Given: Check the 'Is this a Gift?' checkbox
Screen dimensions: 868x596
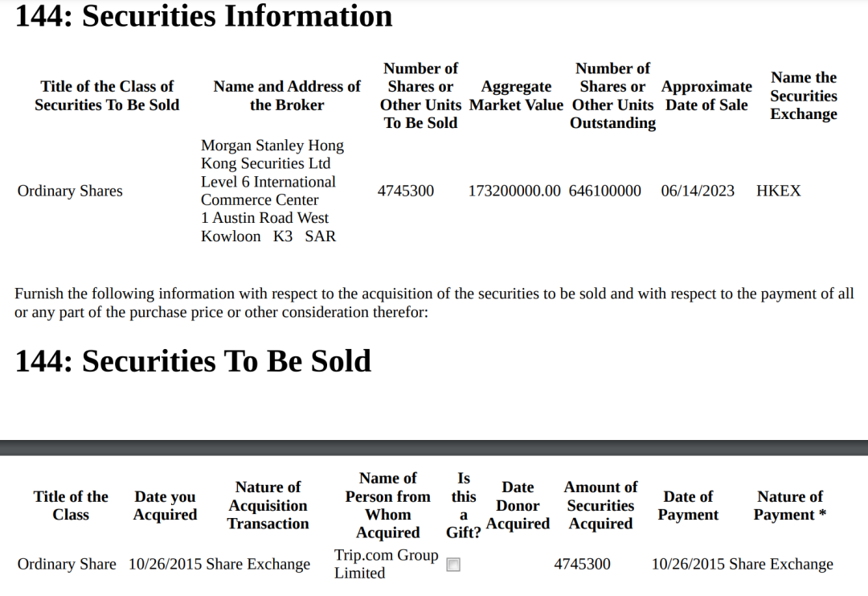Looking at the screenshot, I should pyautogui.click(x=453, y=565).
